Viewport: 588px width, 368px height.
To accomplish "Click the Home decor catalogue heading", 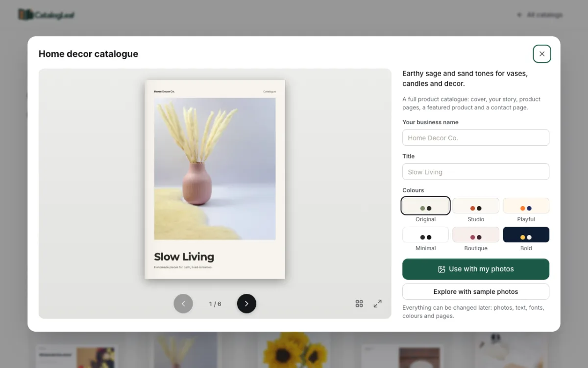I will click(x=88, y=54).
